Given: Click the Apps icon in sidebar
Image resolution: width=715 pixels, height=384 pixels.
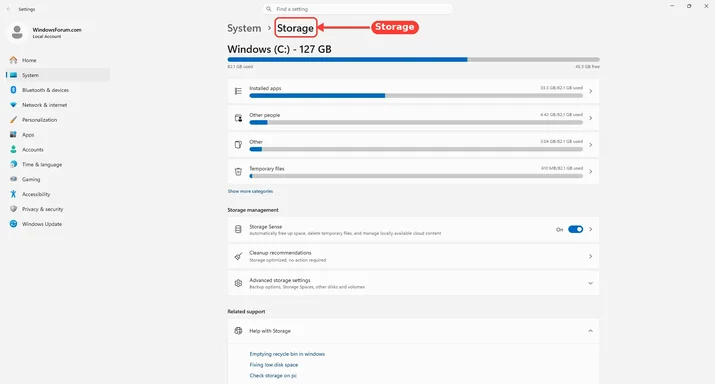Looking at the screenshot, I should point(13,135).
